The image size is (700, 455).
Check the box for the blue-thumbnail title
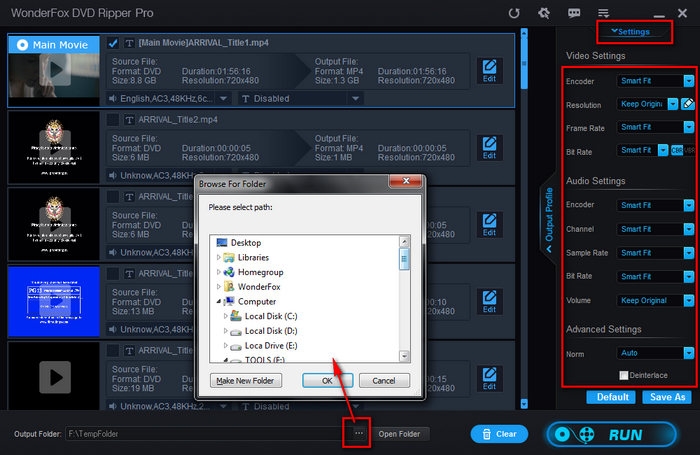(113, 273)
